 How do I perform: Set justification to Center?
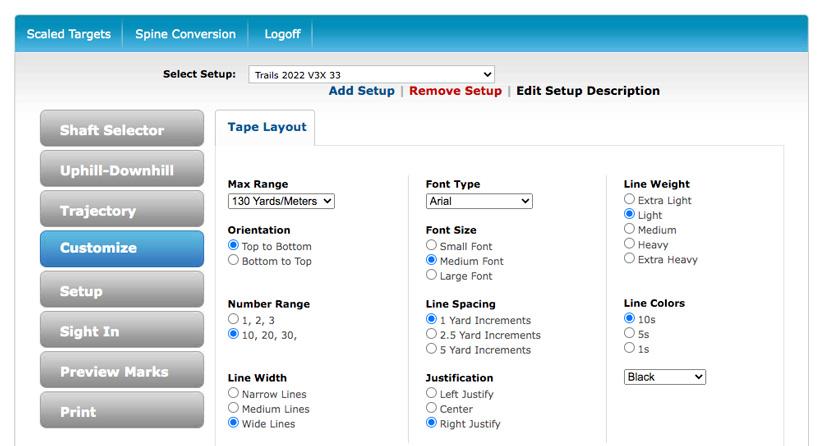point(432,409)
